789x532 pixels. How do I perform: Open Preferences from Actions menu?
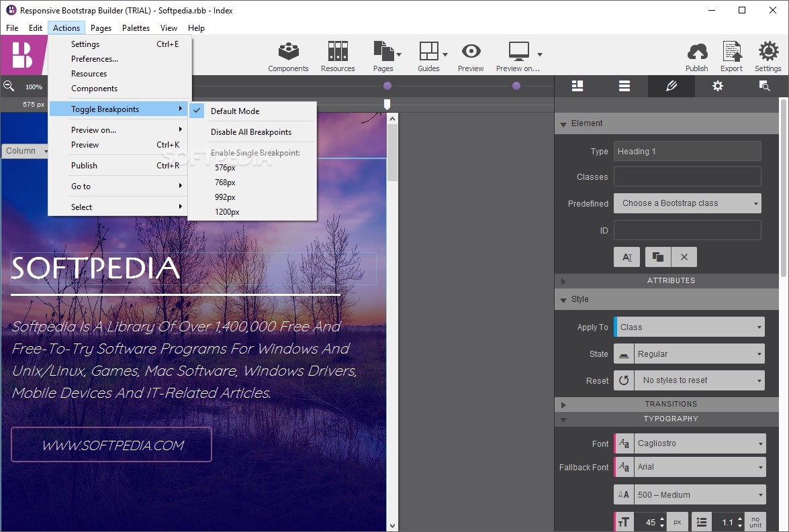[x=95, y=59]
